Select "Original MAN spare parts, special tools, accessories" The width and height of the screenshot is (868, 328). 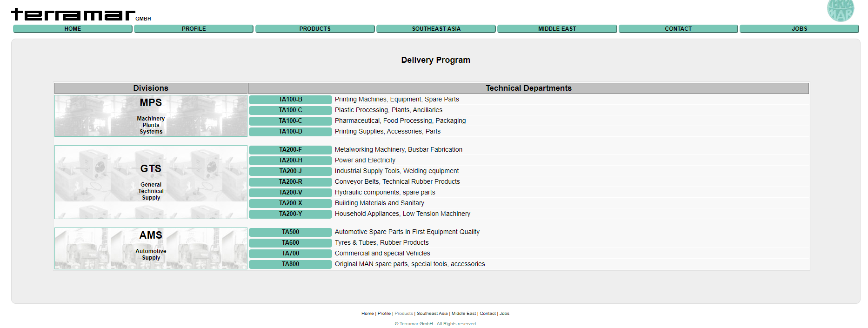pyautogui.click(x=410, y=264)
